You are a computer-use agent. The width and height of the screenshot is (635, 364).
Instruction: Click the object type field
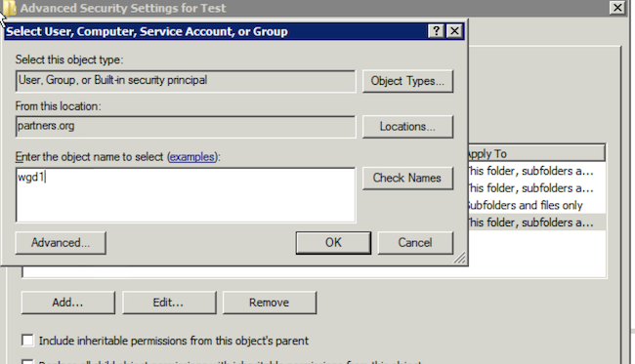[x=186, y=81]
